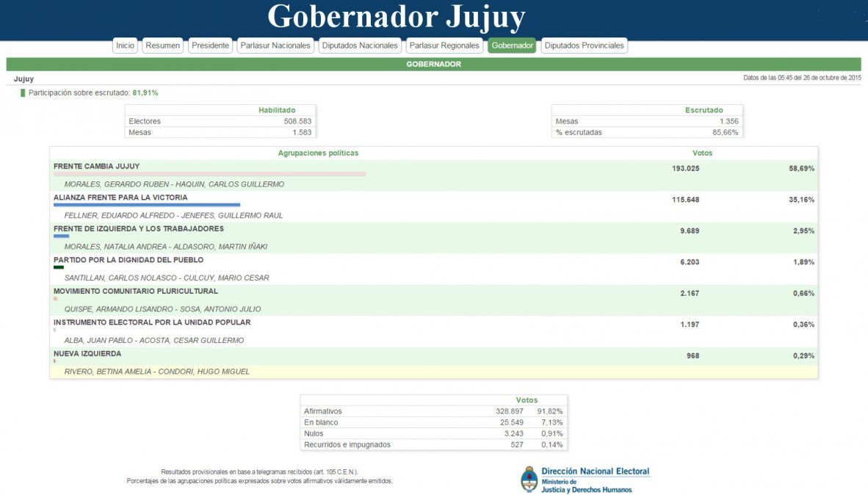Click Instrumento Electoral por la Unidad Popular

(152, 322)
